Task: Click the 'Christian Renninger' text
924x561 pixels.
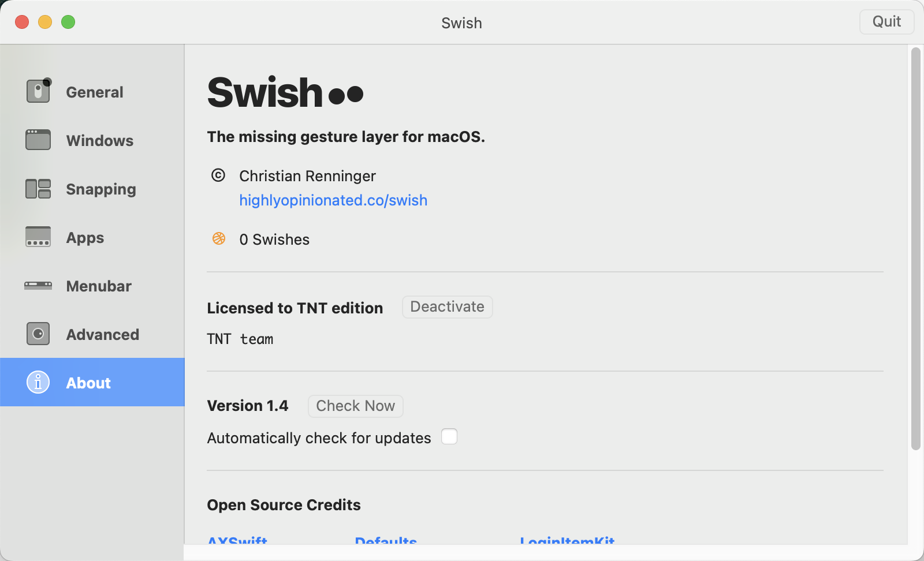Action: coord(307,176)
